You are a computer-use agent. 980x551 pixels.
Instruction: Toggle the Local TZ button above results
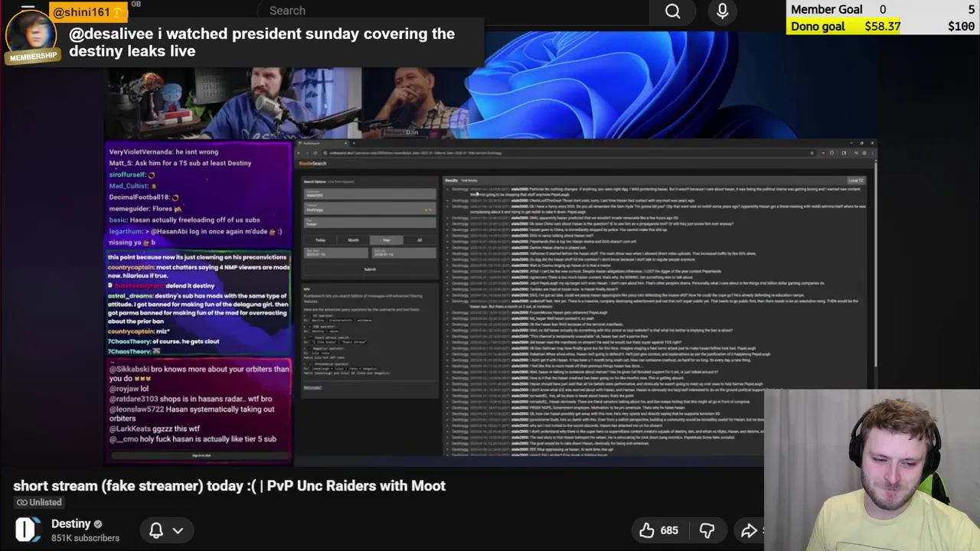coord(855,181)
